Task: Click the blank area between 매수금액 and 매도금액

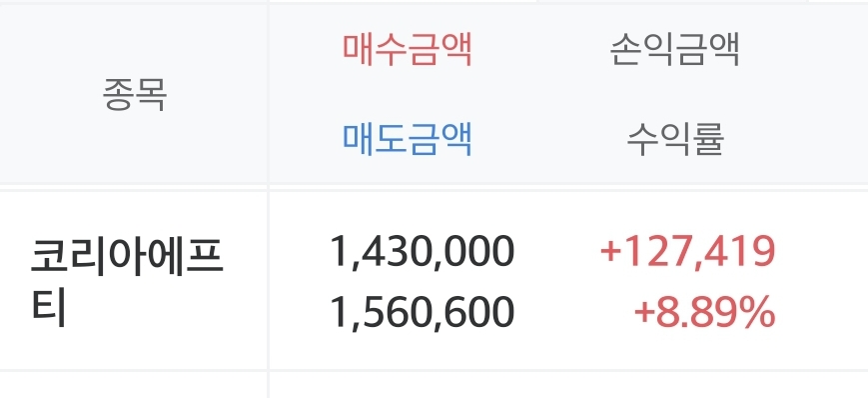Action: click(407, 94)
